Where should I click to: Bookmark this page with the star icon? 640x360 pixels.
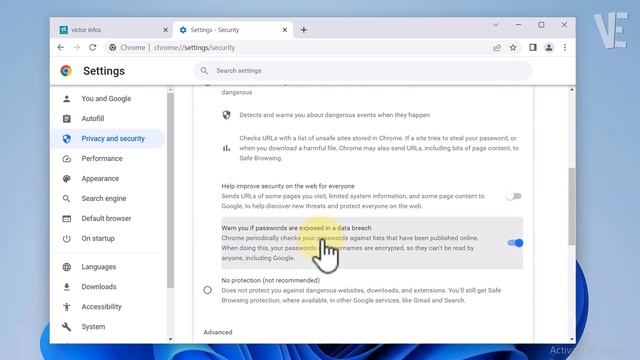(513, 47)
